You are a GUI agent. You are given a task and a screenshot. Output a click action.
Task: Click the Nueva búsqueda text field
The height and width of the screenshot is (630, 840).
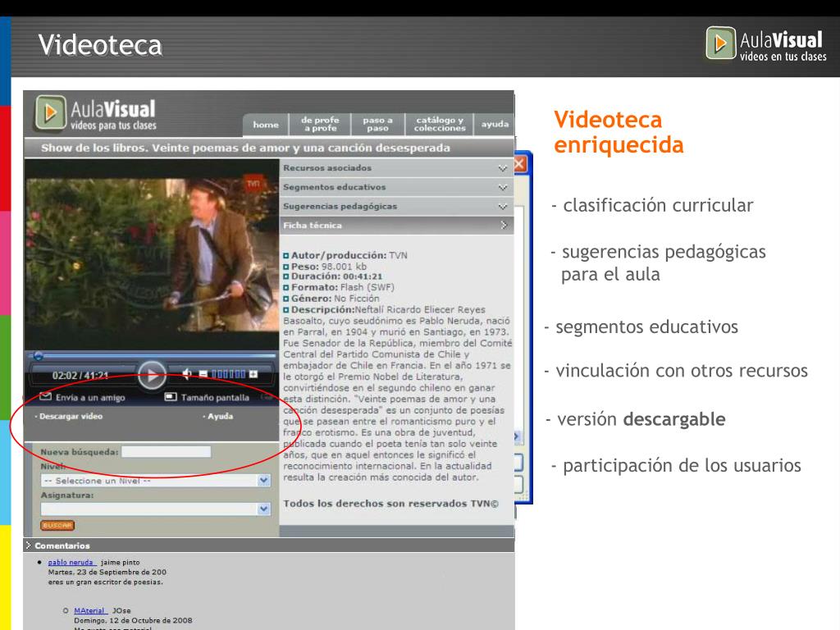166,452
